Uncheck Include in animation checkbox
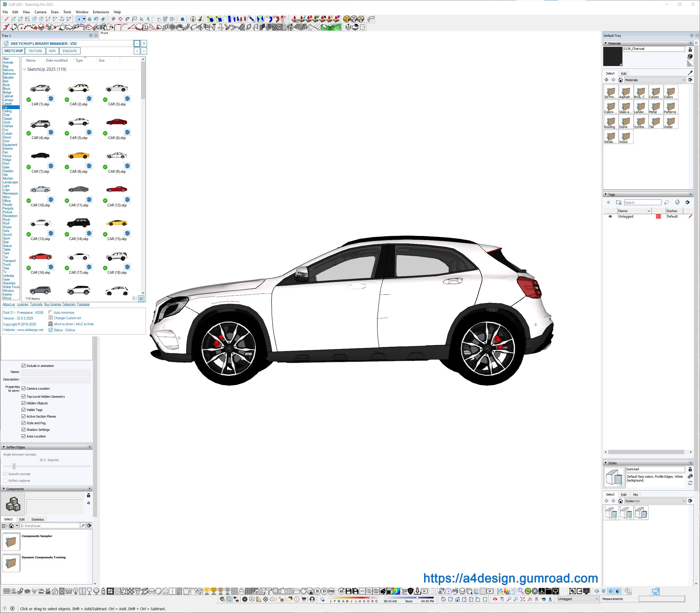The image size is (700, 613). [x=24, y=366]
